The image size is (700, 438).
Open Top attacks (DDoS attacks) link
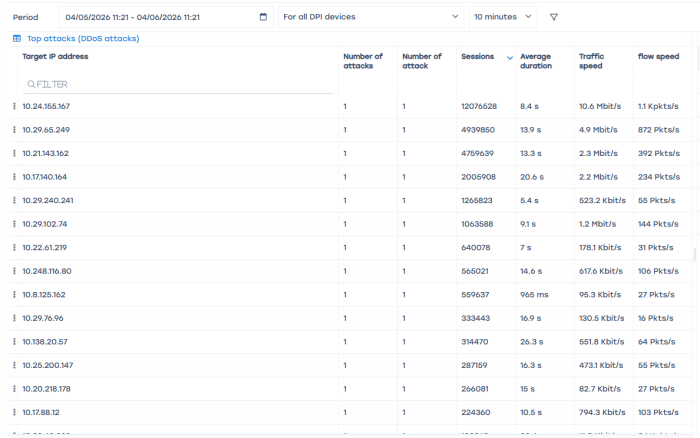83,38
